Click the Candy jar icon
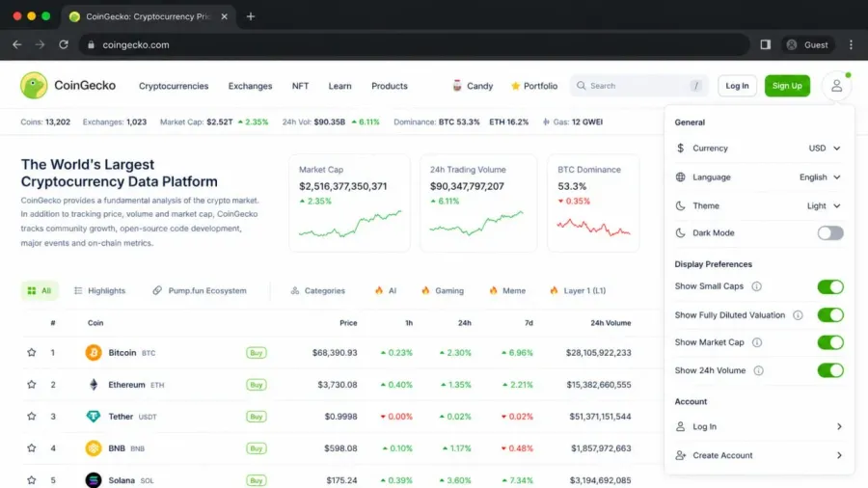Viewport: 868px width, 488px height. point(457,86)
